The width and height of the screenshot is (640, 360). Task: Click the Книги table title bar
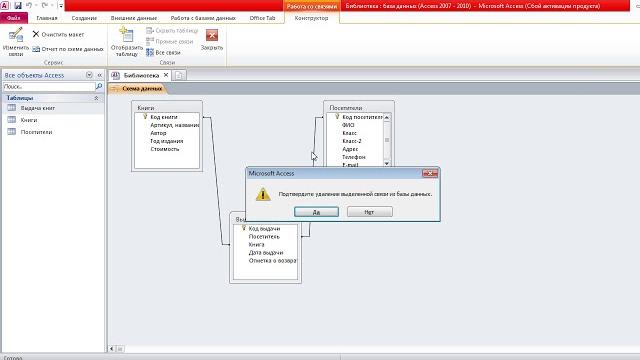pos(167,108)
